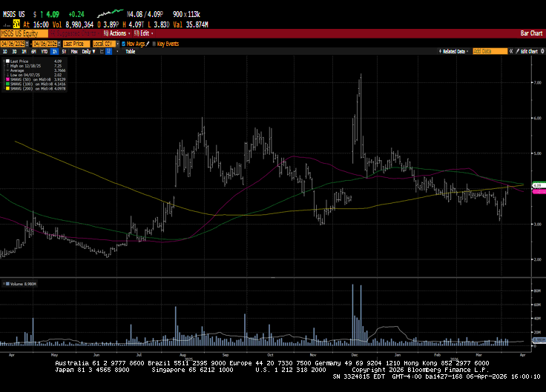
Task: Click the pencil icon next to Mov Avgs
Action: click(148, 44)
